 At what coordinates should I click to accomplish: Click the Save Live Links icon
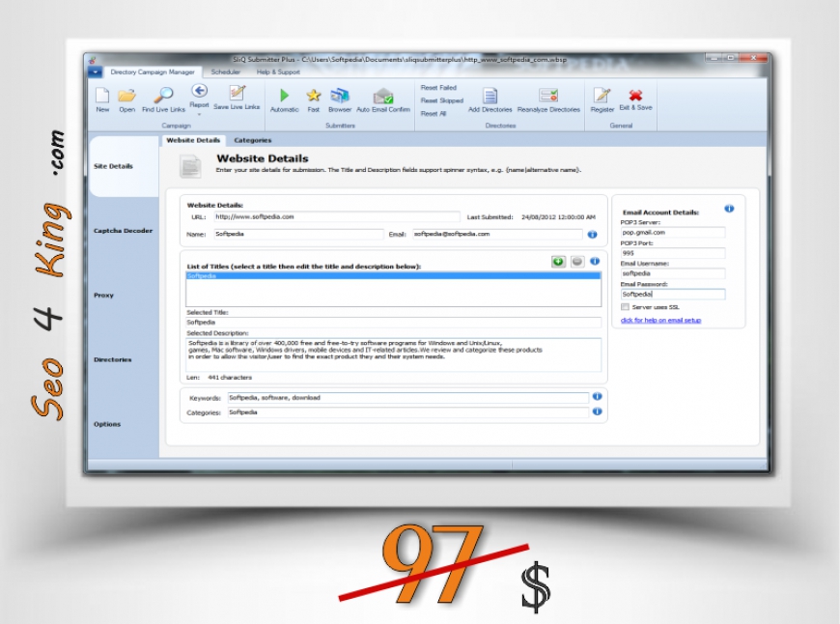[237, 93]
